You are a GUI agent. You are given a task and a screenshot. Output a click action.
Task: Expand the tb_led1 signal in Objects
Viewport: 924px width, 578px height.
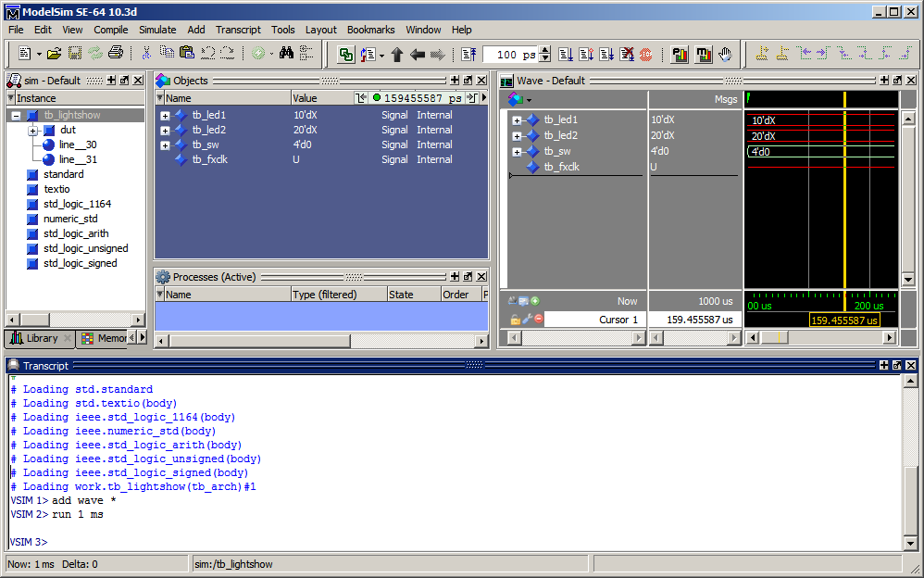[x=165, y=116]
